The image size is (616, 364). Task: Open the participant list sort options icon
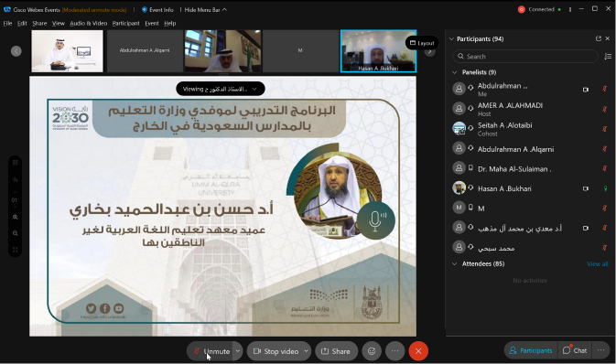pyautogui.click(x=608, y=57)
